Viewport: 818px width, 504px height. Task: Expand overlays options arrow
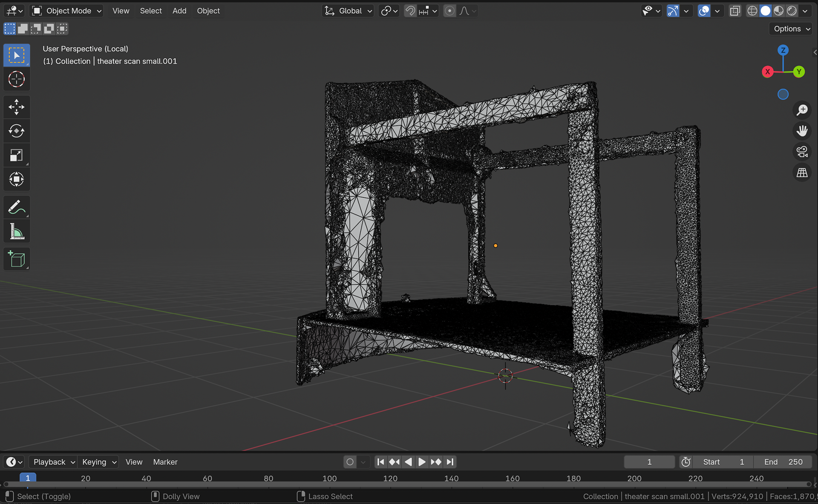(717, 11)
